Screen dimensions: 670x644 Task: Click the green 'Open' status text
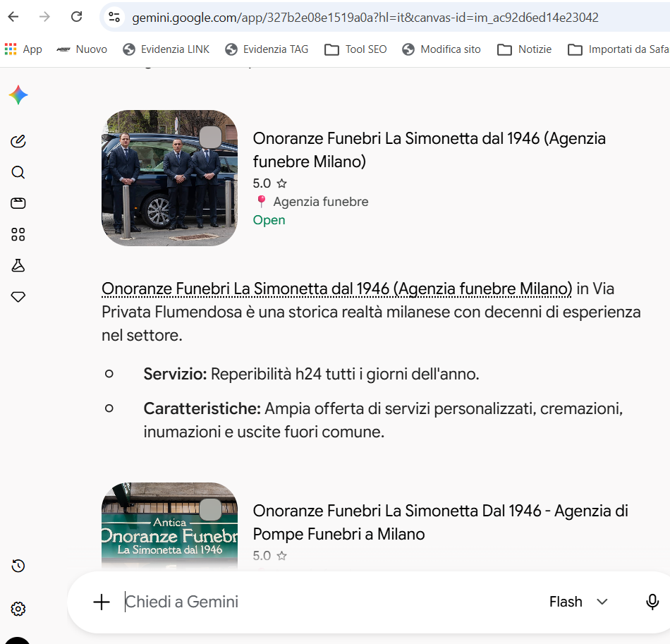pyautogui.click(x=269, y=220)
